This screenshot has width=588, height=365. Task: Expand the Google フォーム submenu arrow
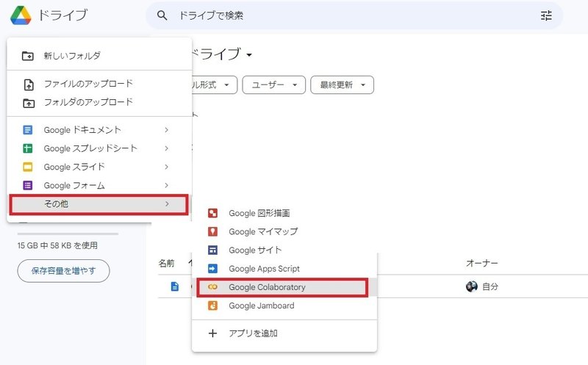click(167, 185)
